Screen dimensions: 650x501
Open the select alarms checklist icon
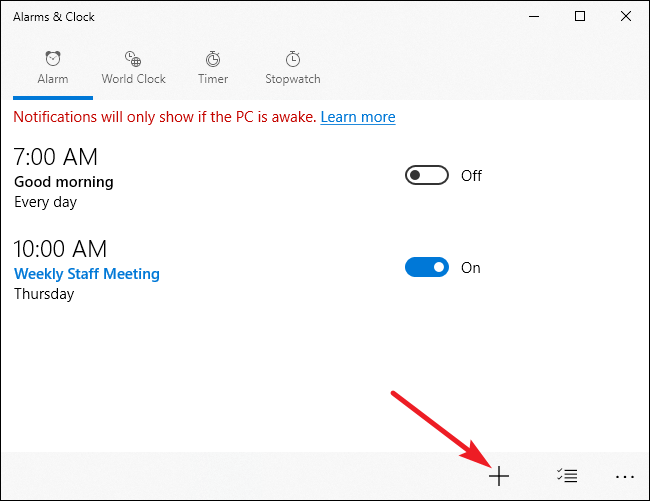567,475
